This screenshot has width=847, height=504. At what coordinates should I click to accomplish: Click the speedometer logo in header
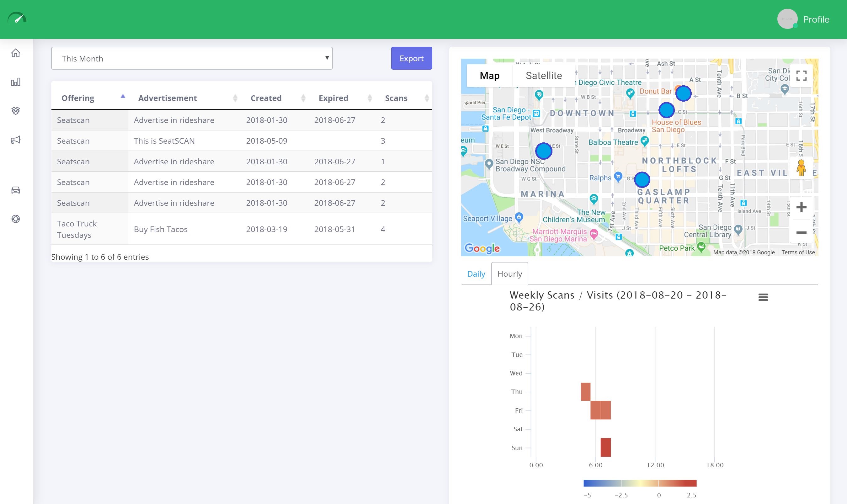17,18
